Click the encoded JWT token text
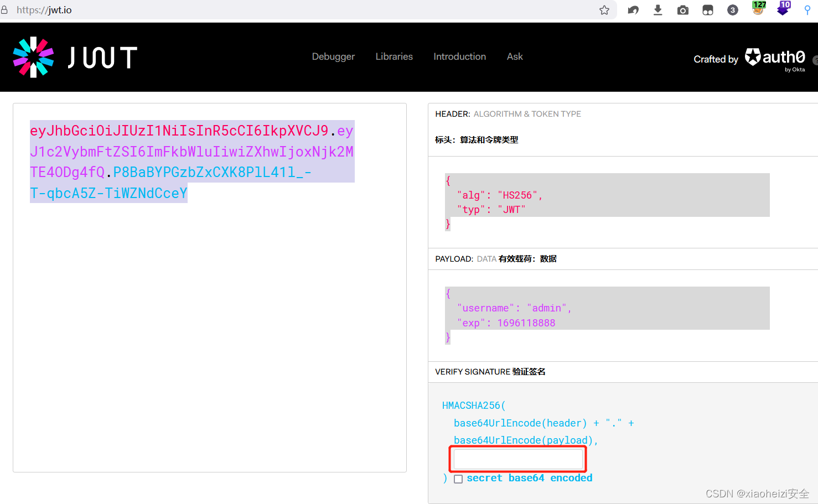The height and width of the screenshot is (504, 818). [191, 161]
